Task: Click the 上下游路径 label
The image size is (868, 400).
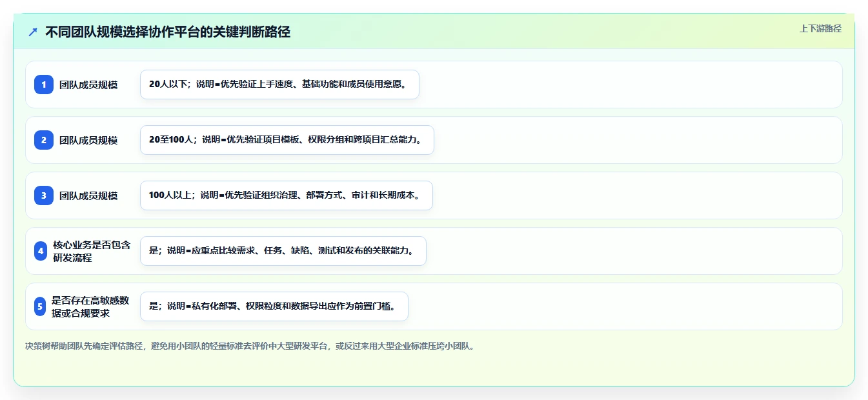Action: 820,28
